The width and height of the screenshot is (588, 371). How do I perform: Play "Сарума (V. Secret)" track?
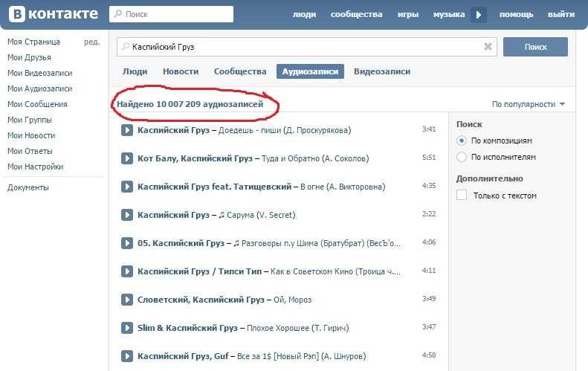tap(127, 215)
